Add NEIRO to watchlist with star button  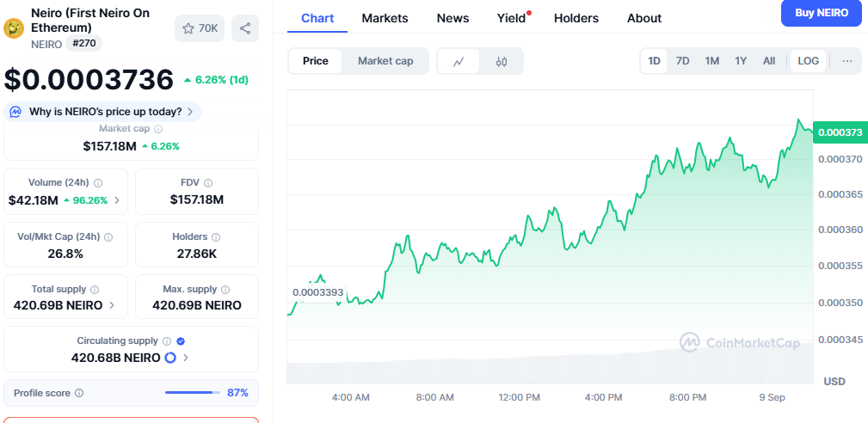pos(200,28)
